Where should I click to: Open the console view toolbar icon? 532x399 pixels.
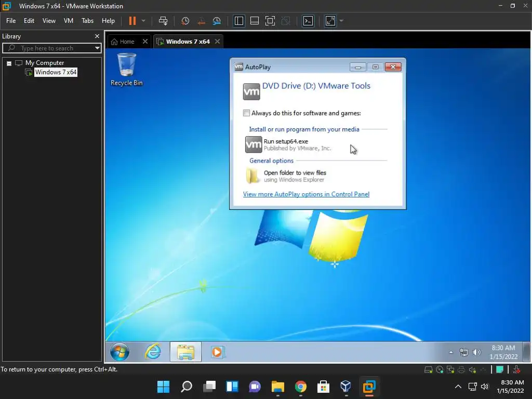(308, 21)
